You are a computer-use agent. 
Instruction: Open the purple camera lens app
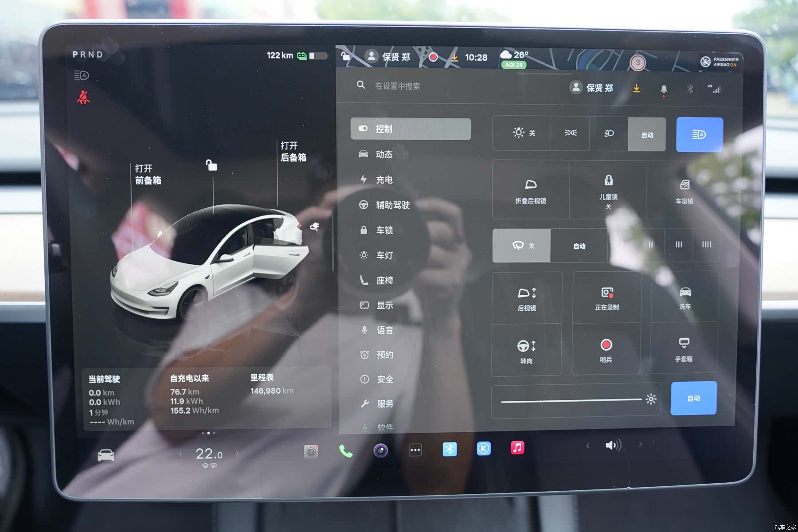click(380, 450)
